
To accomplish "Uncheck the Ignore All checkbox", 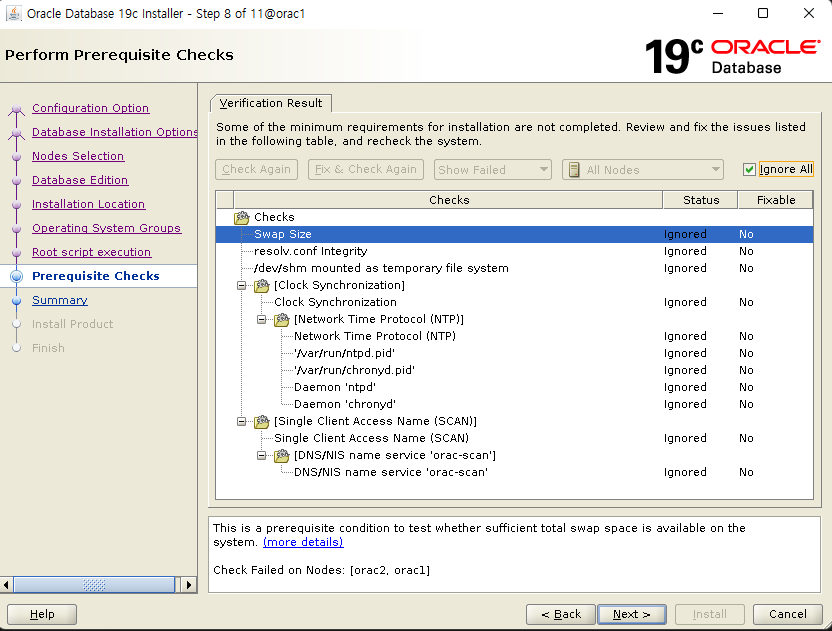I will click(x=749, y=170).
